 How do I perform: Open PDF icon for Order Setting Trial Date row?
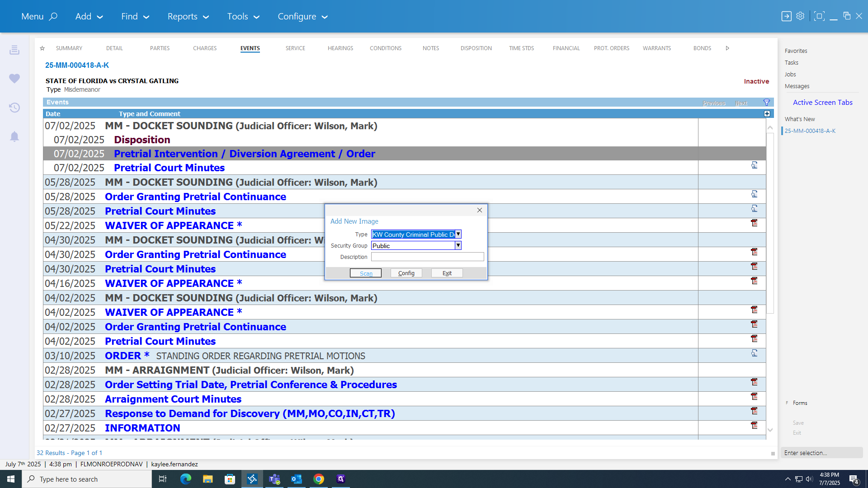754,382
